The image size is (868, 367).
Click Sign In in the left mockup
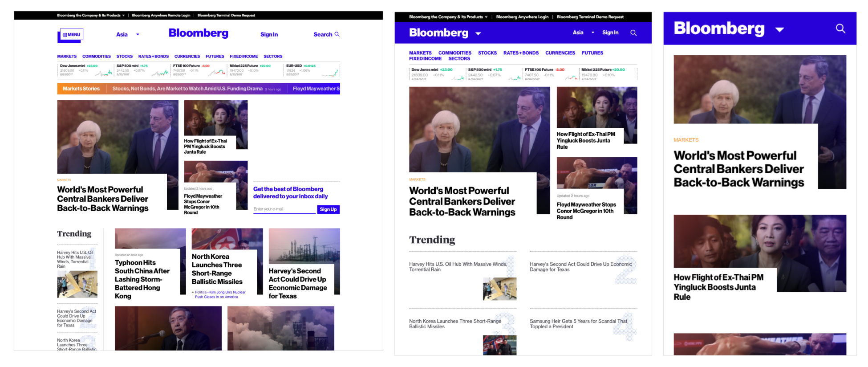(x=269, y=34)
